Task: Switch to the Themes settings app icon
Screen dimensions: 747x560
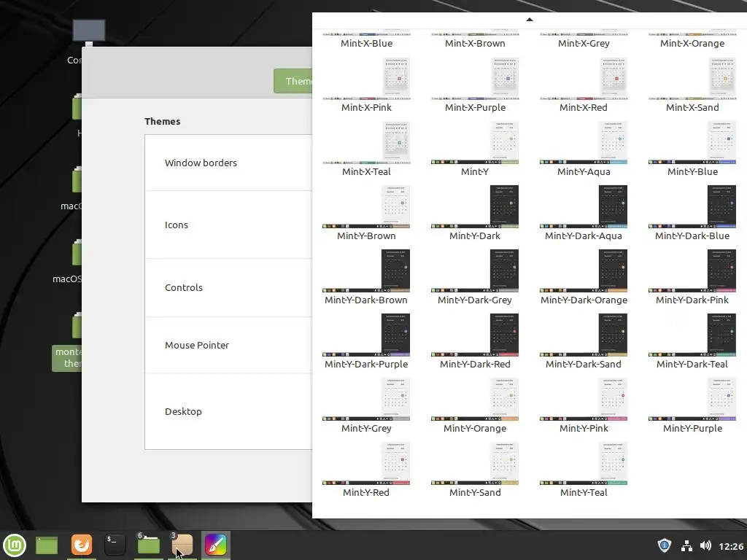Action: coord(216,545)
